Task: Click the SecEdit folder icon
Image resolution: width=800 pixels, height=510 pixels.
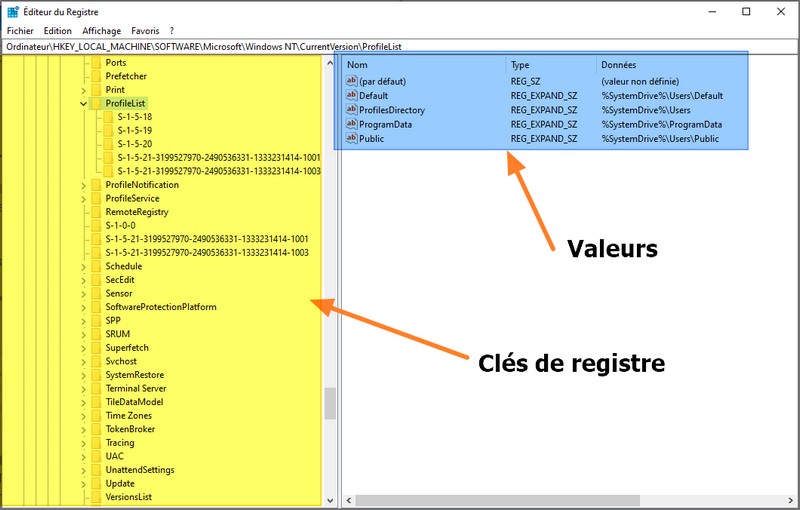Action: (x=96, y=280)
